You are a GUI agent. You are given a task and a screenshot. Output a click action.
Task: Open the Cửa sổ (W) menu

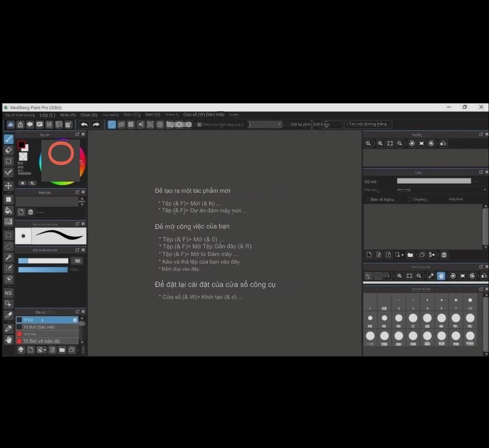coord(193,115)
